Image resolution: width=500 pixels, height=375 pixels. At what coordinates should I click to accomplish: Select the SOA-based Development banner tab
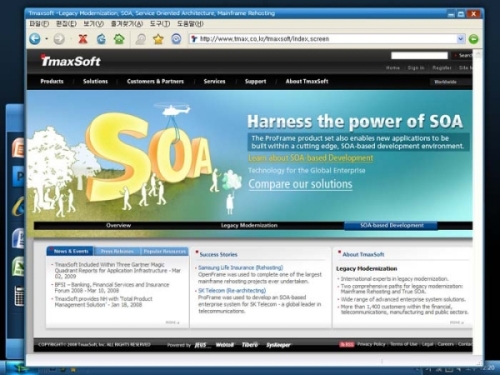pos(391,226)
